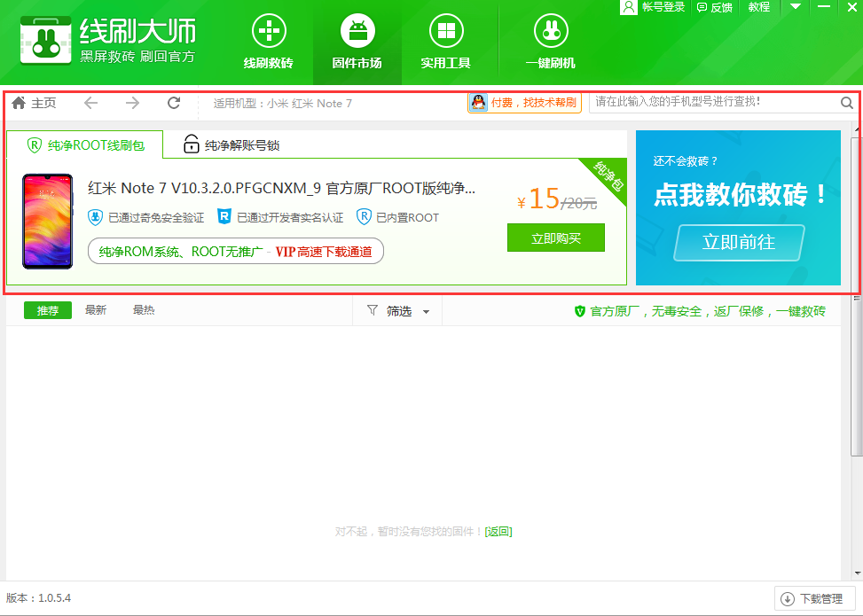Click the 立即购买 buy now button
This screenshot has width=863, height=616.
(556, 238)
